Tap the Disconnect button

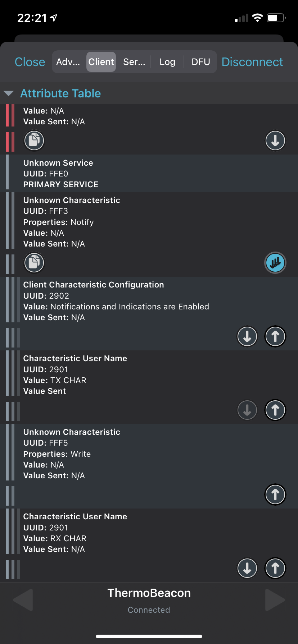pos(252,62)
